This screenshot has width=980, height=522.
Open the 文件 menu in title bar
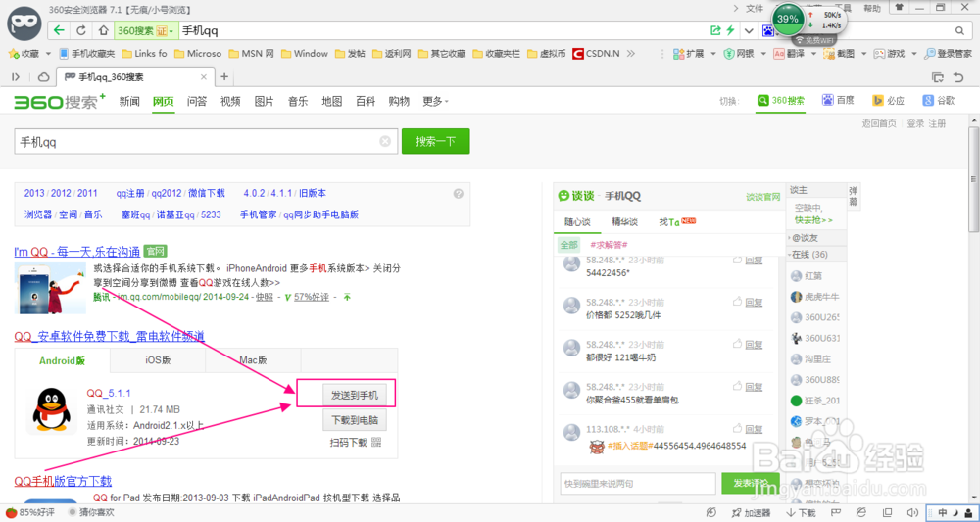755,8
